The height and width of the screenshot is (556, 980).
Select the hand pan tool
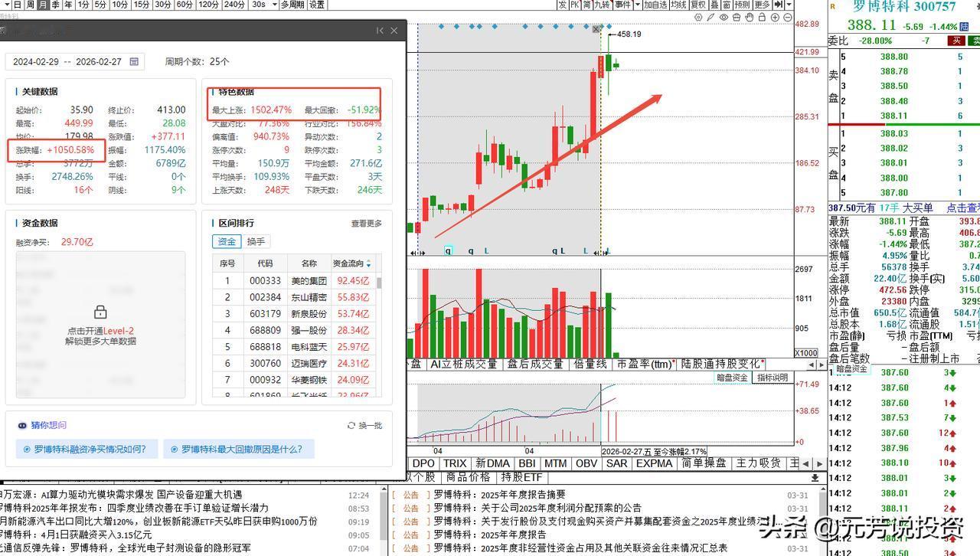[x=750, y=17]
